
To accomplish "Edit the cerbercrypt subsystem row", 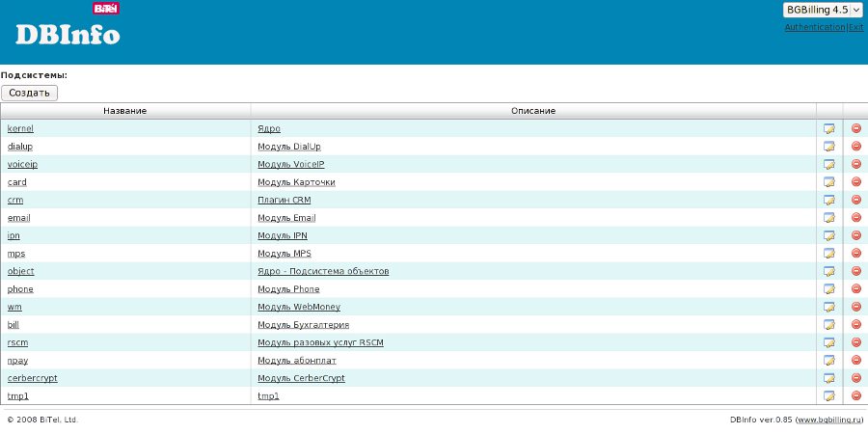I will tap(829, 378).
